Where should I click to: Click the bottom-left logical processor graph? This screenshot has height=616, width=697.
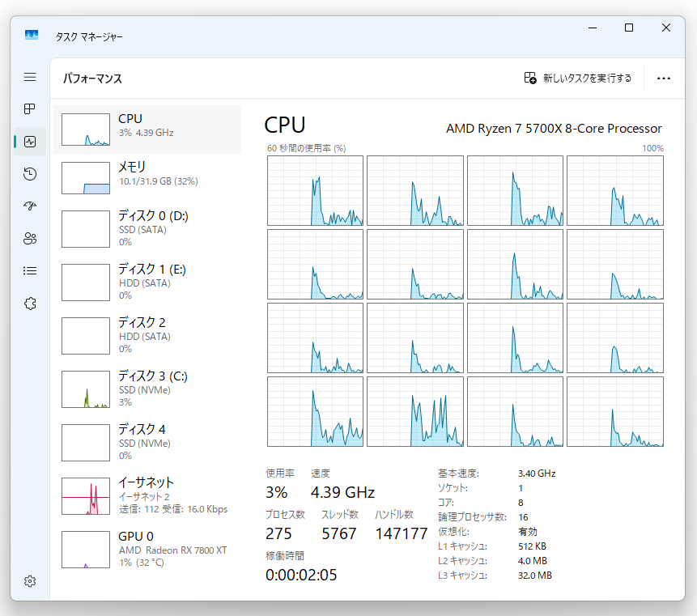pos(315,411)
